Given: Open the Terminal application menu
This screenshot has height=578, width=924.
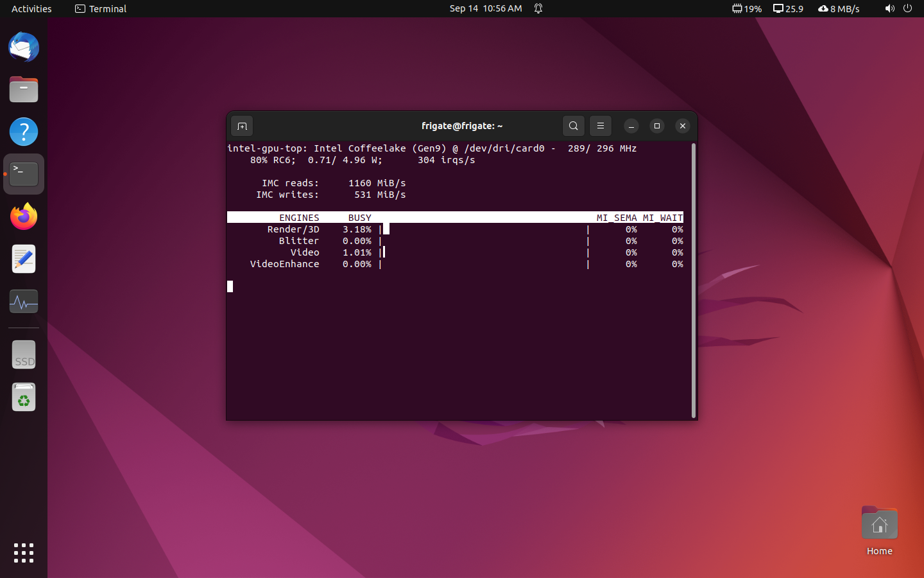Looking at the screenshot, I should click(x=100, y=8).
